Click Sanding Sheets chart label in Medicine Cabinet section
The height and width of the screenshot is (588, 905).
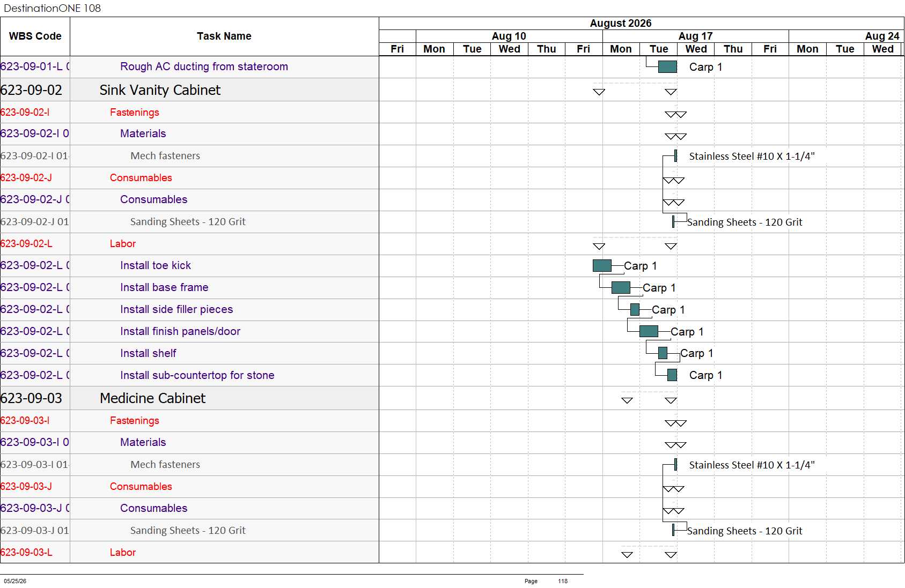coord(745,531)
